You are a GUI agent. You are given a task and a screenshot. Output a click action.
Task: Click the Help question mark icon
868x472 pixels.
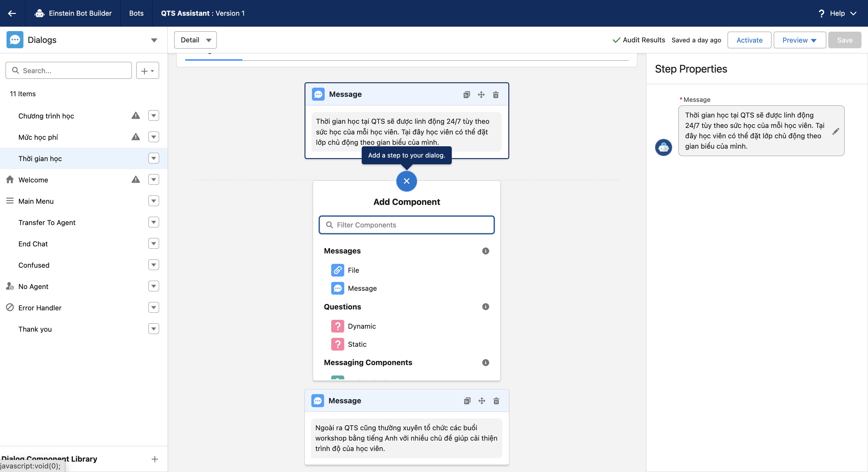(x=821, y=13)
